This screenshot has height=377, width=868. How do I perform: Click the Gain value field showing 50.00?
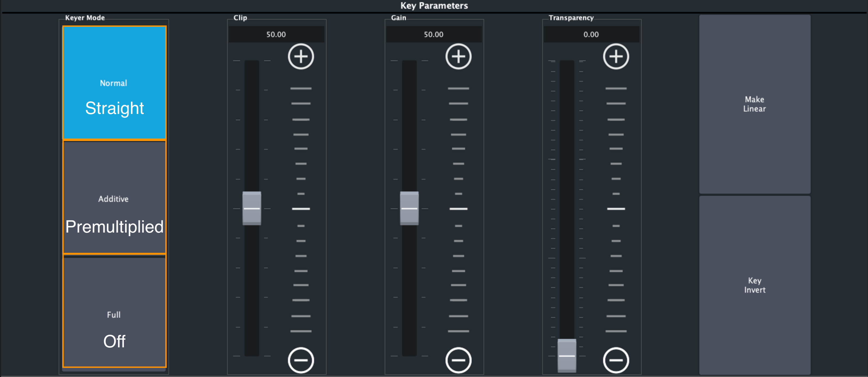coord(434,35)
